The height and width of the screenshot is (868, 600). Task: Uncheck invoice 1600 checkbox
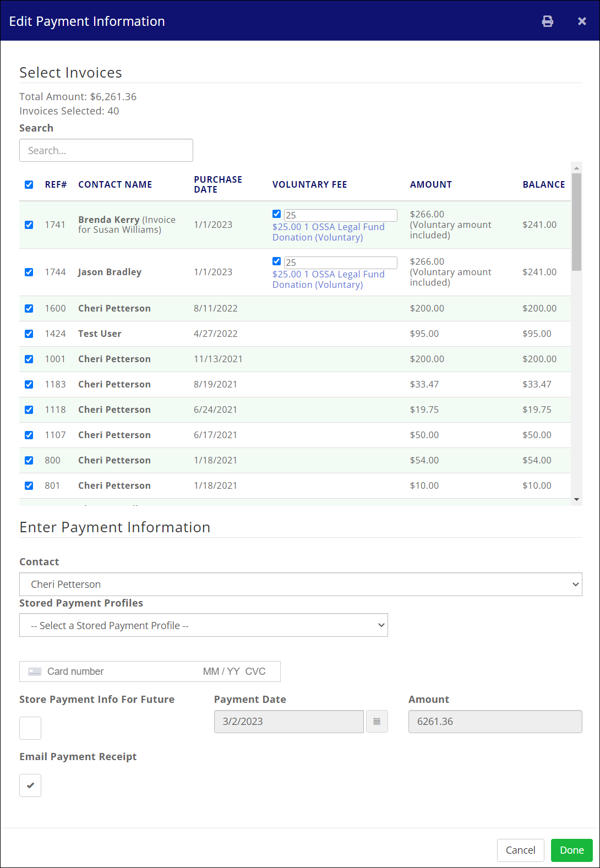[x=29, y=308]
